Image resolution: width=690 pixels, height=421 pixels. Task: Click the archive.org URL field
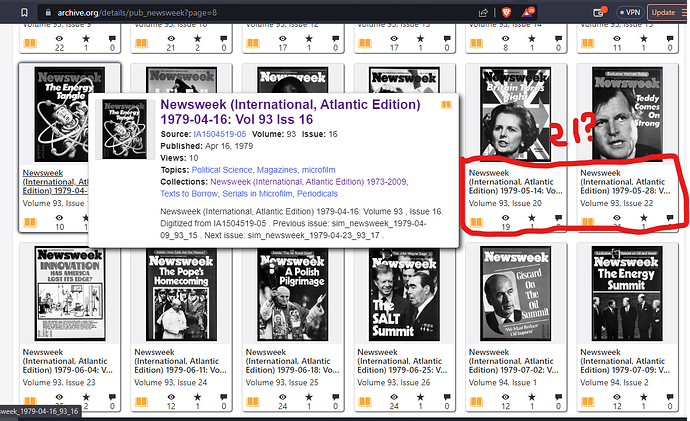click(137, 13)
